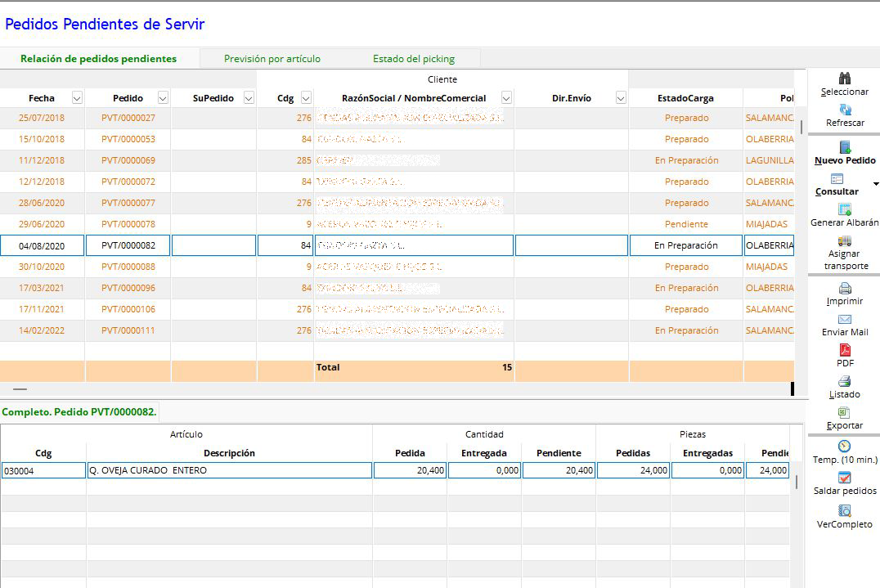Viewport: 880px width, 588px height.
Task: Switch to Estado del picking tab
Action: coord(414,59)
